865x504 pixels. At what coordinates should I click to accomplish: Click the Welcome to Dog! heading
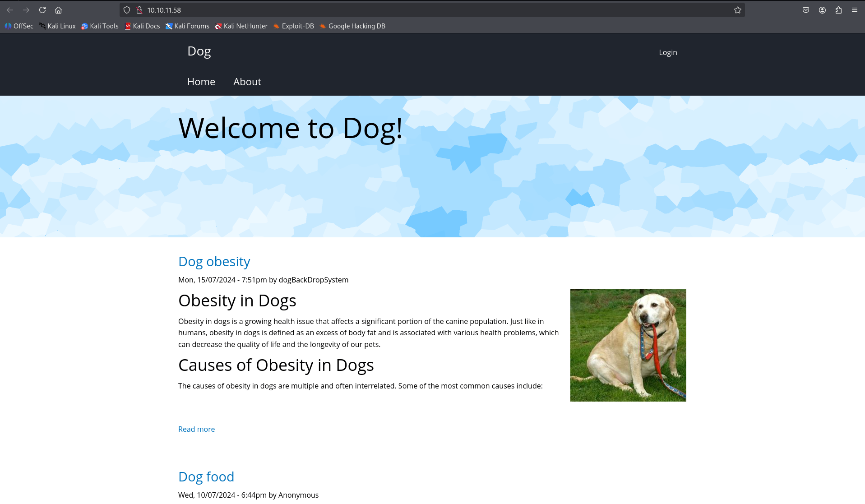tap(290, 128)
